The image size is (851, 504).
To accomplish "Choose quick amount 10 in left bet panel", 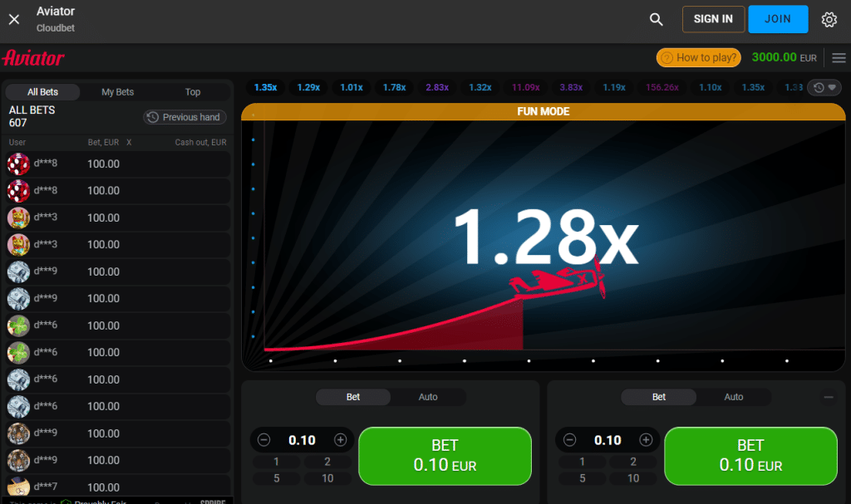I will (327, 478).
